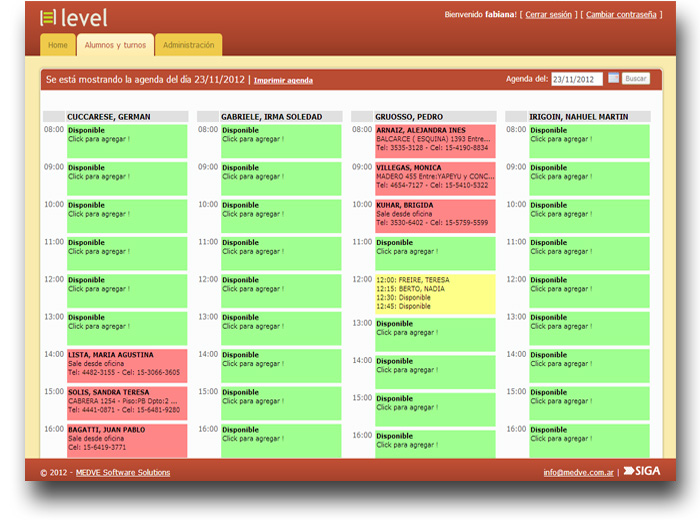Open the calendar picker icon beside date field
The height and width of the screenshot is (520, 700).
(x=613, y=78)
